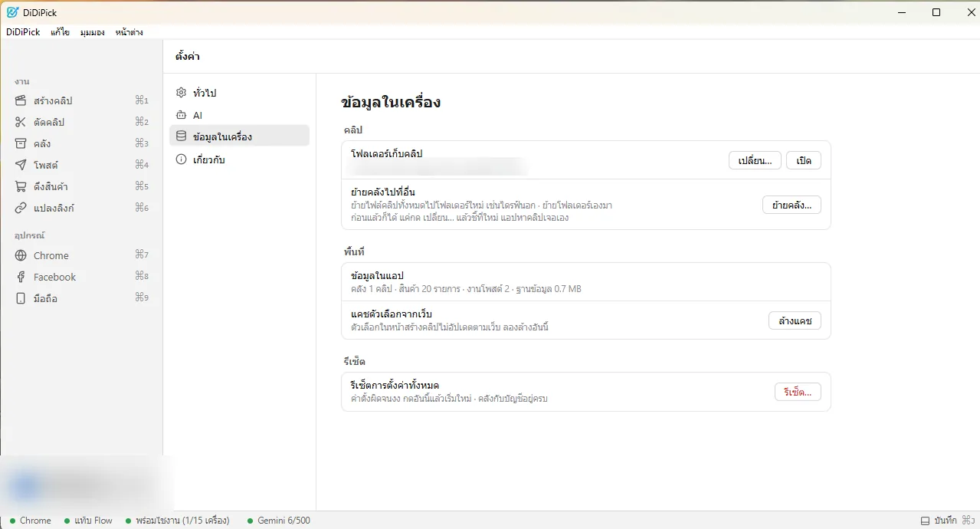980x529 pixels.
Task: Select the ตัดคลิป scissors icon
Action: point(21,122)
